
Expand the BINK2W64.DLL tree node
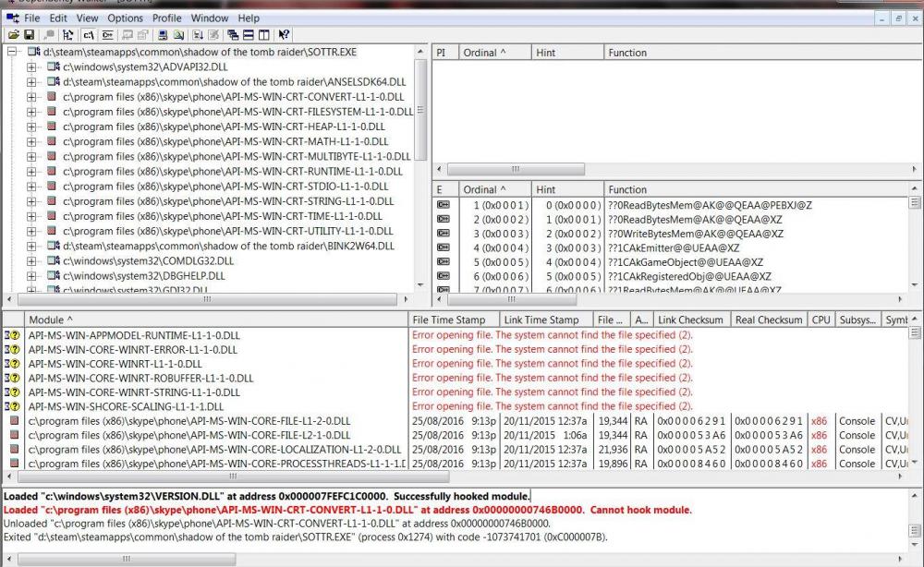coord(32,246)
